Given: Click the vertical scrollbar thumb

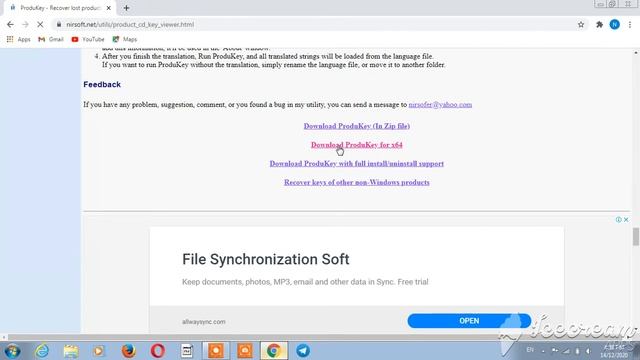Looking at the screenshot, I should pos(636,237).
